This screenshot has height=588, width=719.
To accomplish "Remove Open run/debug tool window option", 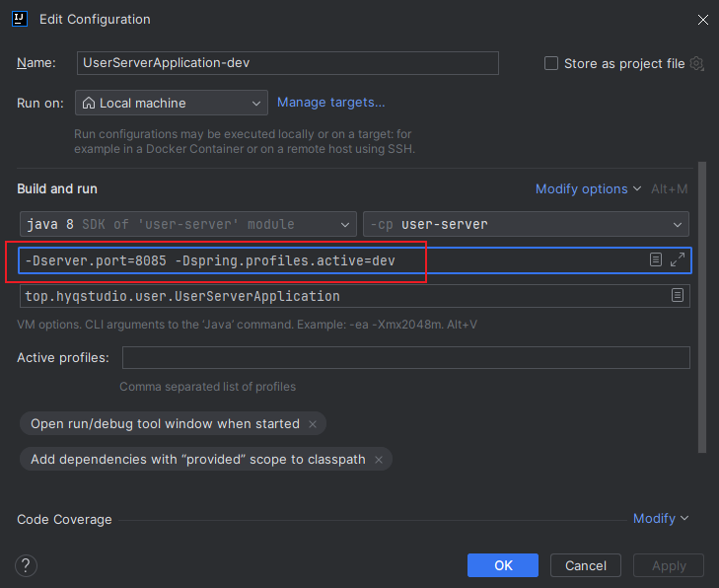I will [313, 424].
